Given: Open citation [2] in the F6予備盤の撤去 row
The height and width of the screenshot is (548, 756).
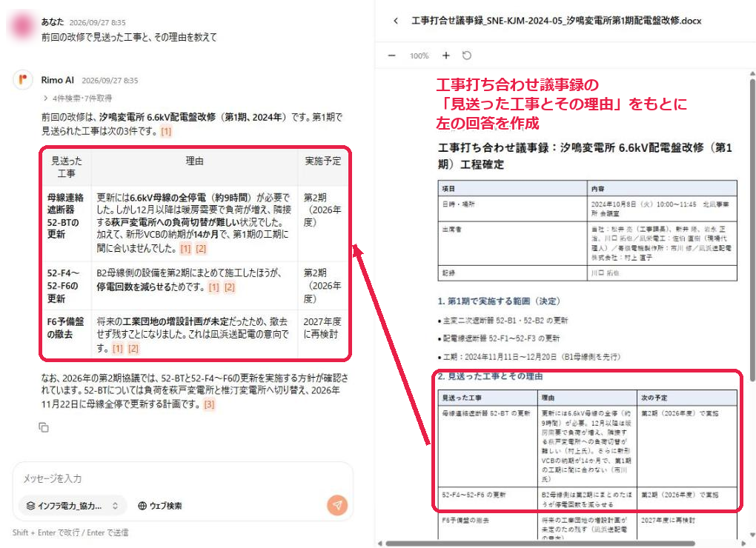Looking at the screenshot, I should click(x=133, y=349).
